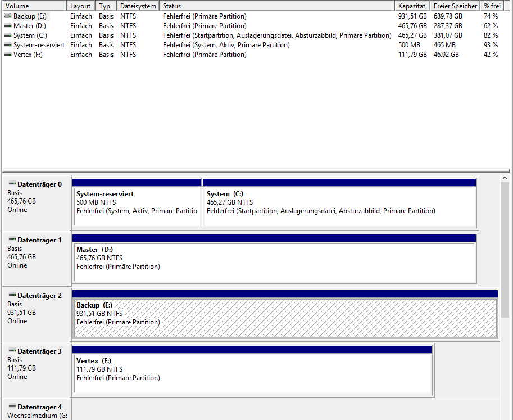
Task: Click the disk icon of Datenträger 2
Action: point(12,295)
